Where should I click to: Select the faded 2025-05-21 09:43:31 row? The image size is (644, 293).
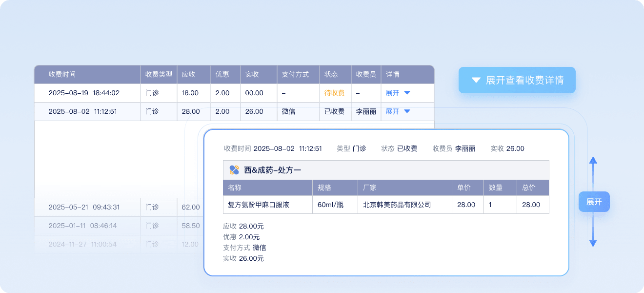(84, 207)
